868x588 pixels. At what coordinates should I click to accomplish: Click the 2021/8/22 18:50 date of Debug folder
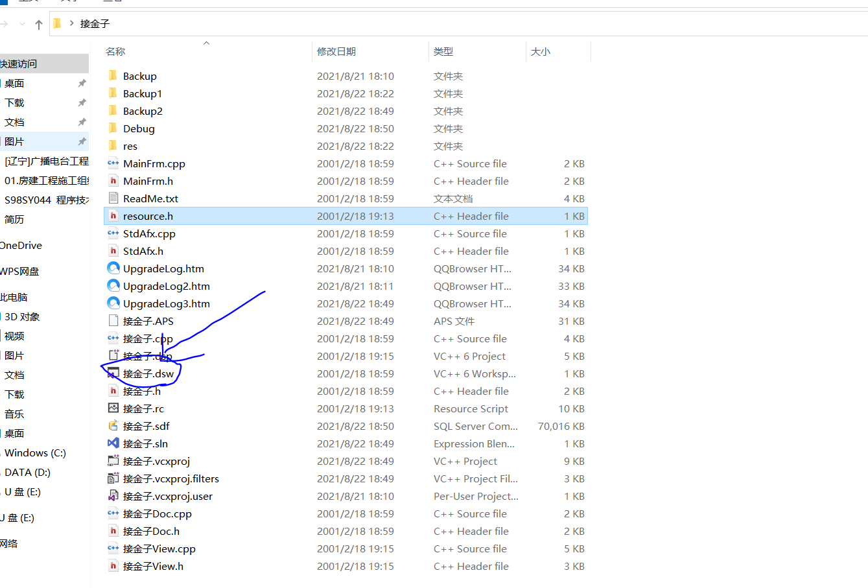(355, 128)
